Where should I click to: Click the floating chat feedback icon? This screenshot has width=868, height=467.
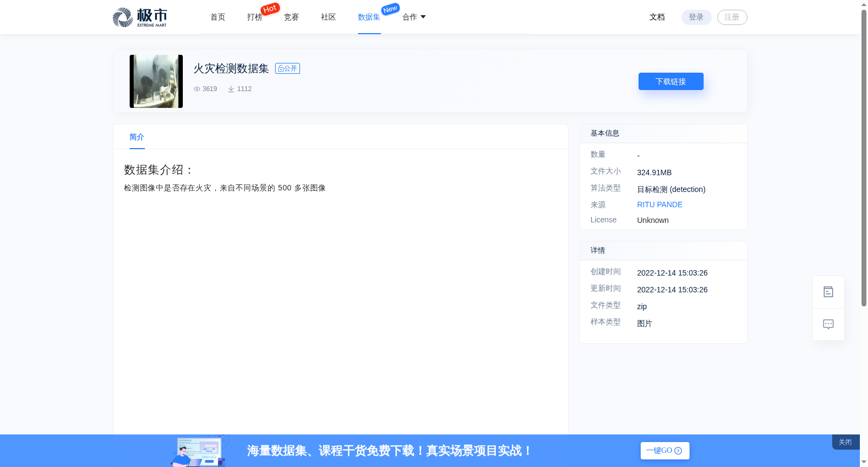click(828, 324)
